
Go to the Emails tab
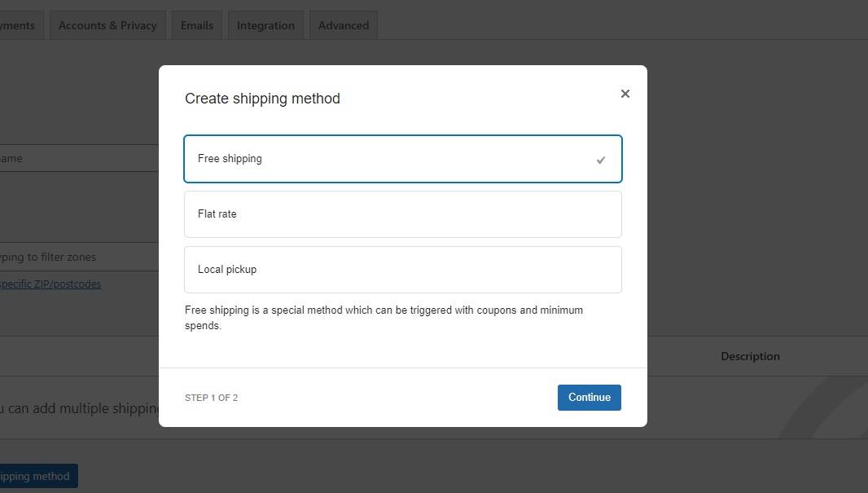tap(197, 25)
